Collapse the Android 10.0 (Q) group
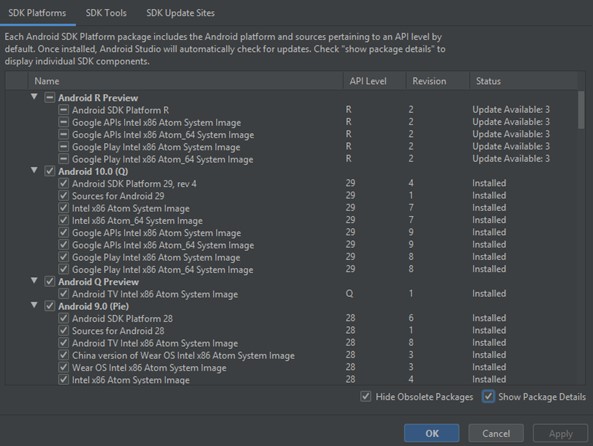This screenshot has width=593, height=446. 34,171
